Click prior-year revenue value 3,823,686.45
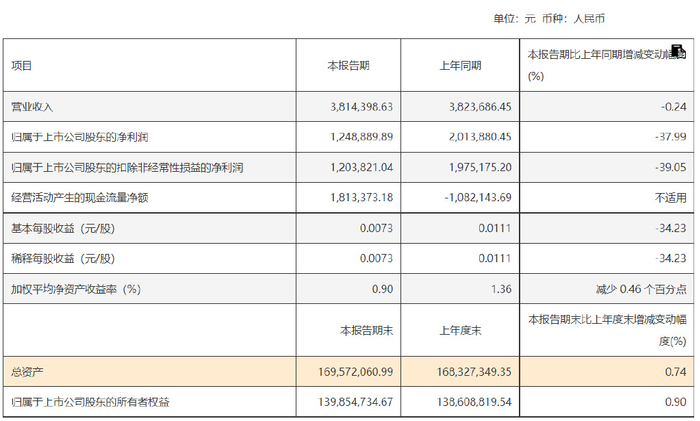Image resolution: width=700 pixels, height=421 pixels. pyautogui.click(x=480, y=107)
